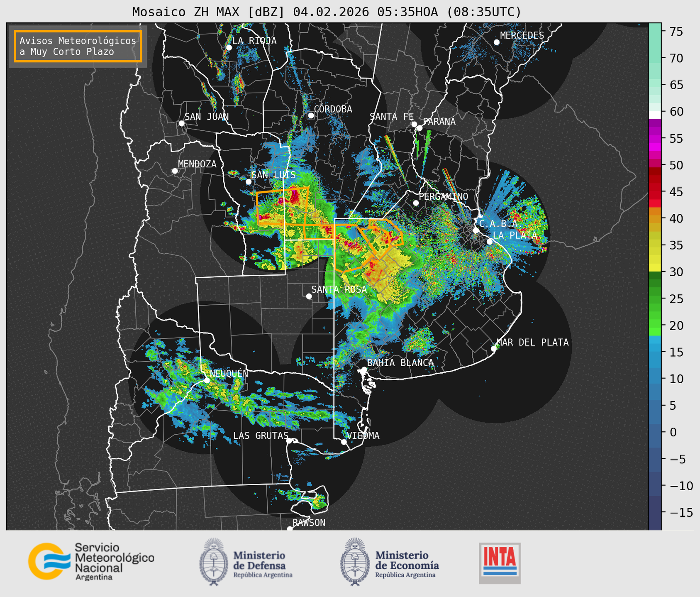Select the SAN JUAN city dot
This screenshot has height=597, width=700.
pos(181,123)
